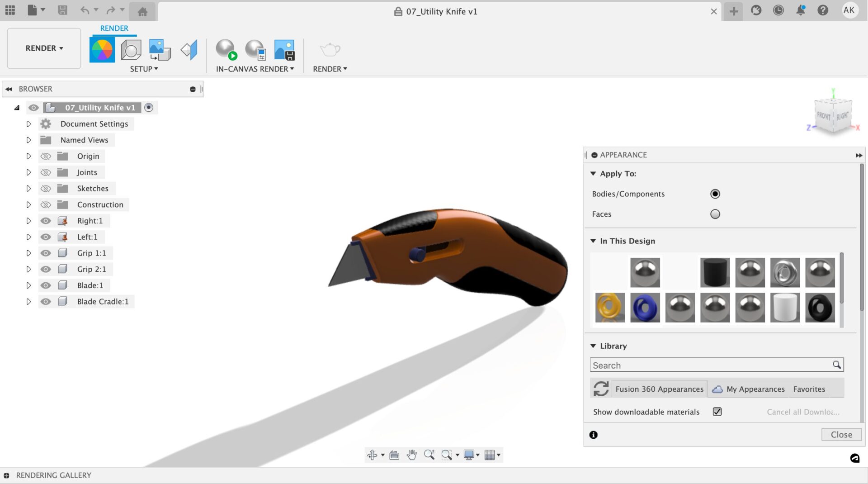
Task: Capture the in-canvas render image
Action: [x=284, y=51]
